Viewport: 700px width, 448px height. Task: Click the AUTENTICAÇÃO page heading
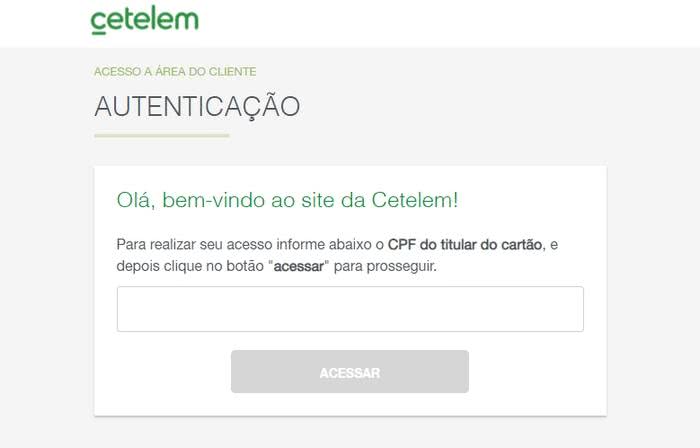(x=197, y=107)
